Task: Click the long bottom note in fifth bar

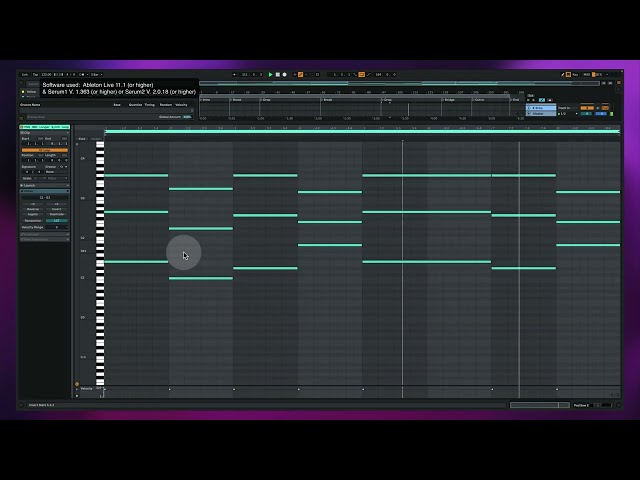Action: [x=427, y=262]
